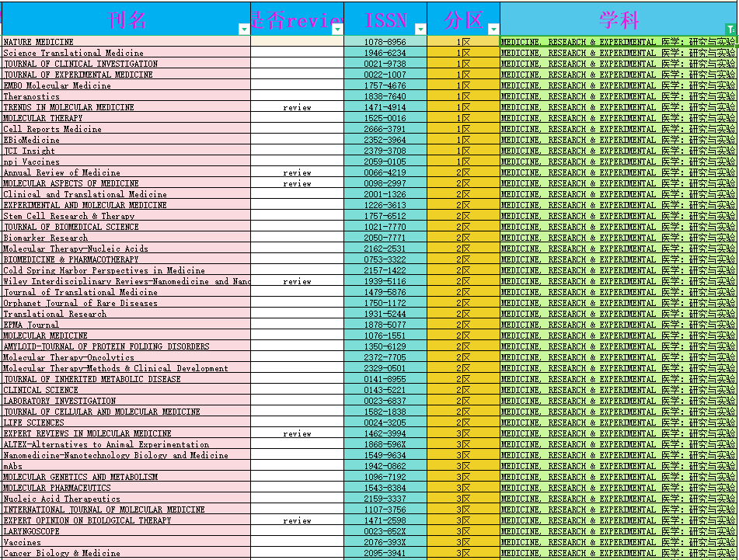The image size is (739, 560).
Task: Select the EBioMedicine journal cell
Action: [127, 139]
